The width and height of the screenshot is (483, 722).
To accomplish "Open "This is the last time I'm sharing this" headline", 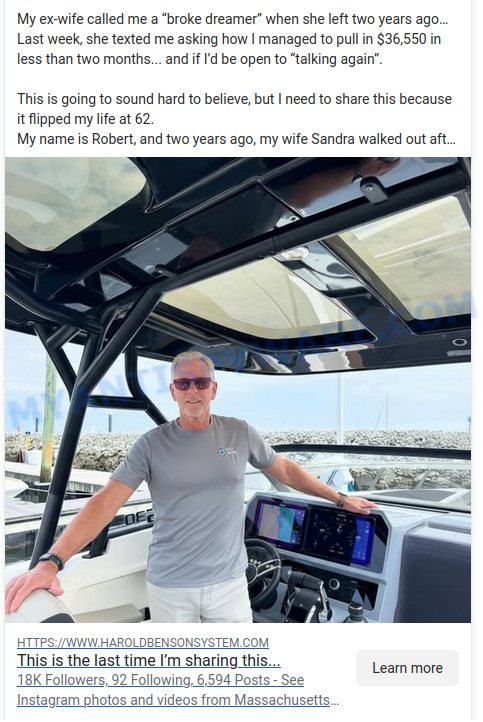I will (x=149, y=660).
